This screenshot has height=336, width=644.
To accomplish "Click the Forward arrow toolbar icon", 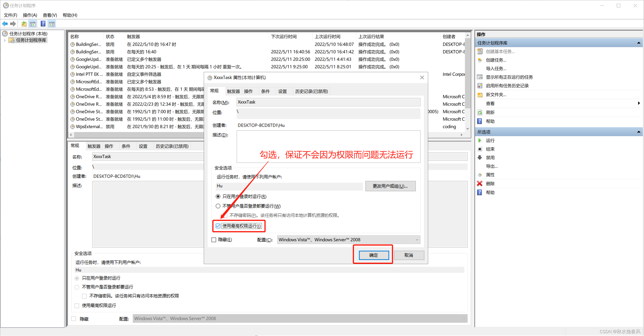I will pos(13,24).
